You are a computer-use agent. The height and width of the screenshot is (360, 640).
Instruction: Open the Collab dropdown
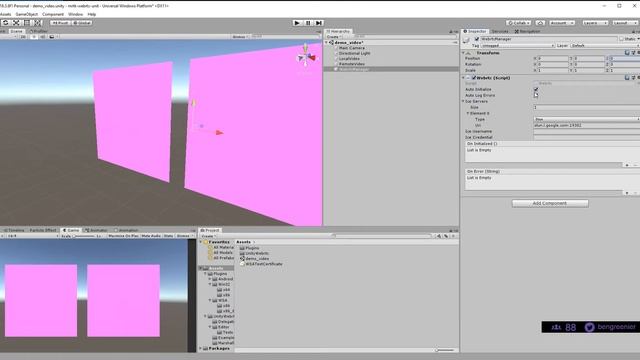[x=519, y=23]
